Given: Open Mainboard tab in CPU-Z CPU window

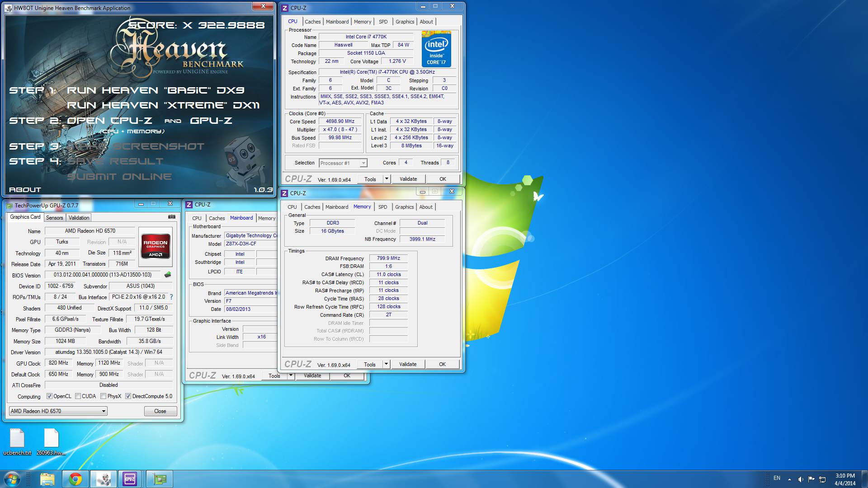Looking at the screenshot, I should [337, 22].
